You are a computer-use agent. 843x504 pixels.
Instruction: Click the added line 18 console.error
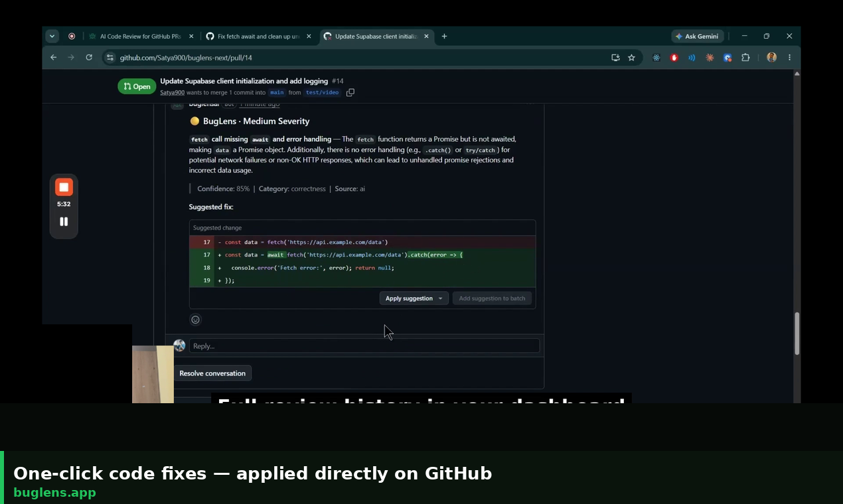point(362,268)
